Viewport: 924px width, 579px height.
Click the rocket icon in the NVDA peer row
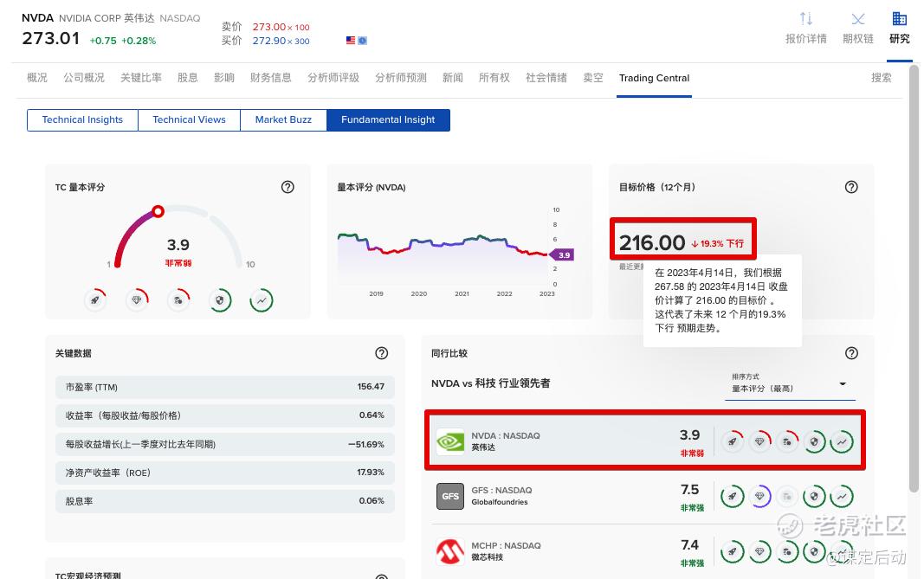pos(732,441)
